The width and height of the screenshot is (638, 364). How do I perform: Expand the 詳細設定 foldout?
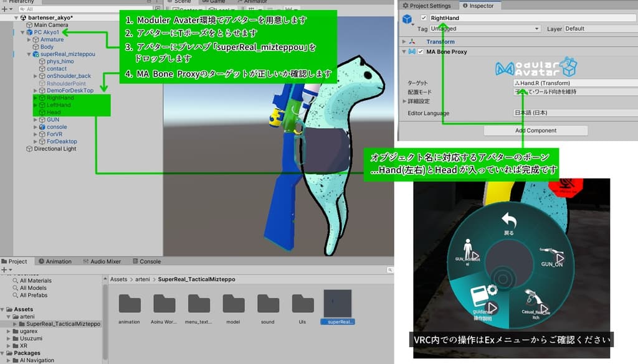(404, 101)
